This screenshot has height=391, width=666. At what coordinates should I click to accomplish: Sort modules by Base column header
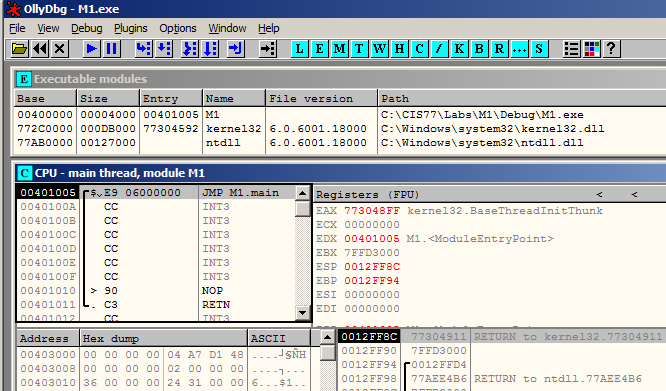(45, 98)
